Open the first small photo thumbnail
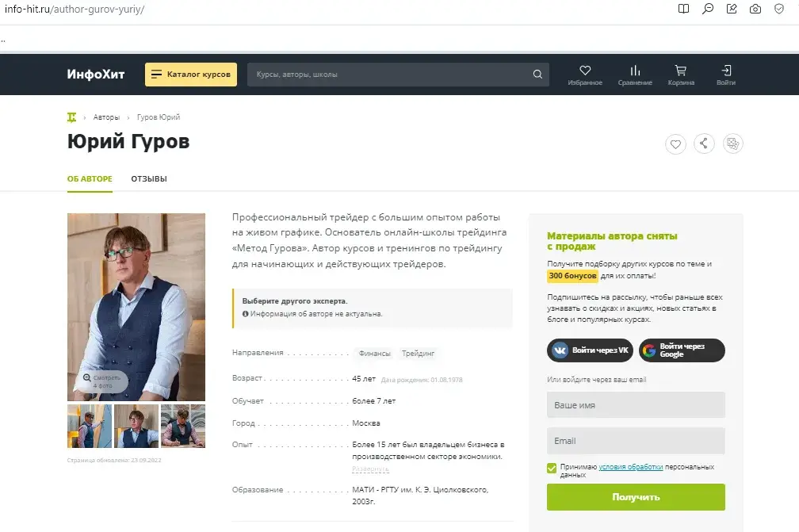This screenshot has width=799, height=532. (x=89, y=426)
